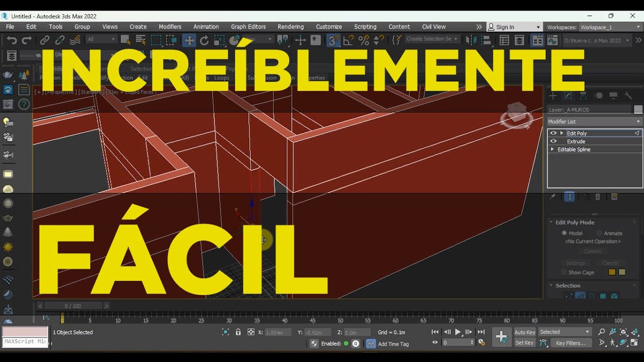Open the Zoom magnifier viewport tool

click(601, 332)
